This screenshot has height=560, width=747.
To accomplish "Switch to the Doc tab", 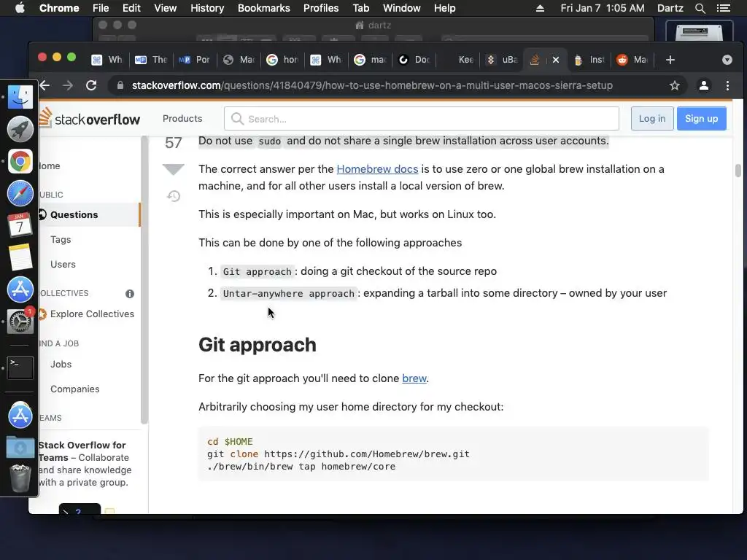I will click(414, 60).
